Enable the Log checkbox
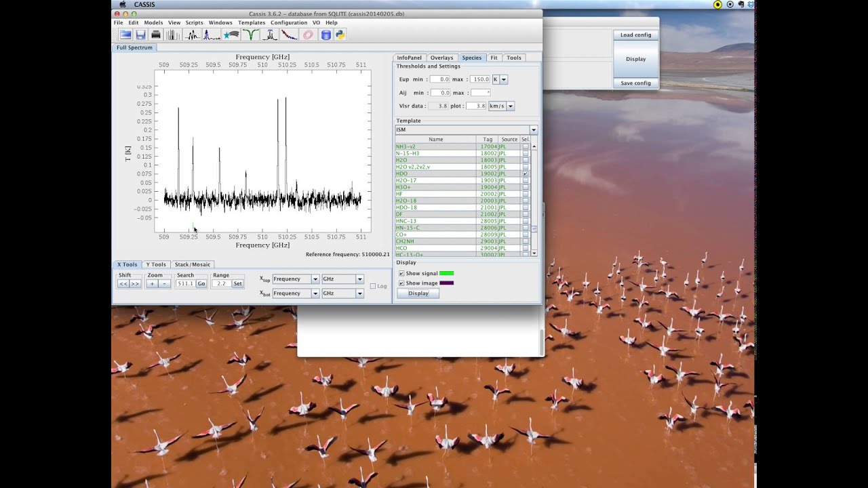 coord(373,286)
